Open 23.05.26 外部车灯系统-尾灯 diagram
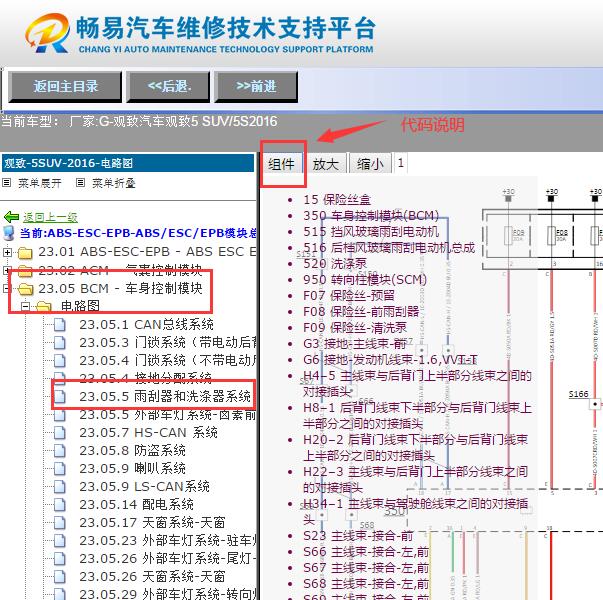 pyautogui.click(x=168, y=558)
